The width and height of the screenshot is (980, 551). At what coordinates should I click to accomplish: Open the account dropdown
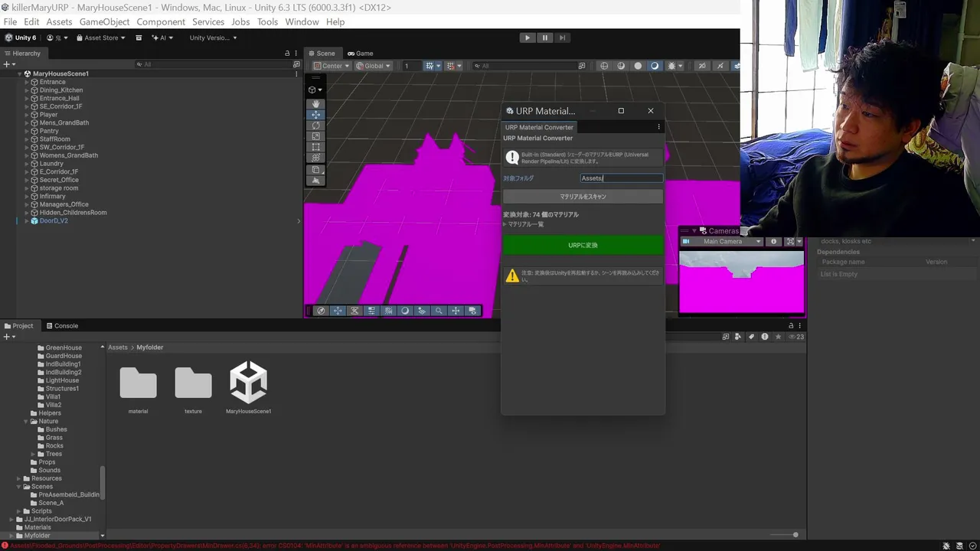tap(57, 37)
